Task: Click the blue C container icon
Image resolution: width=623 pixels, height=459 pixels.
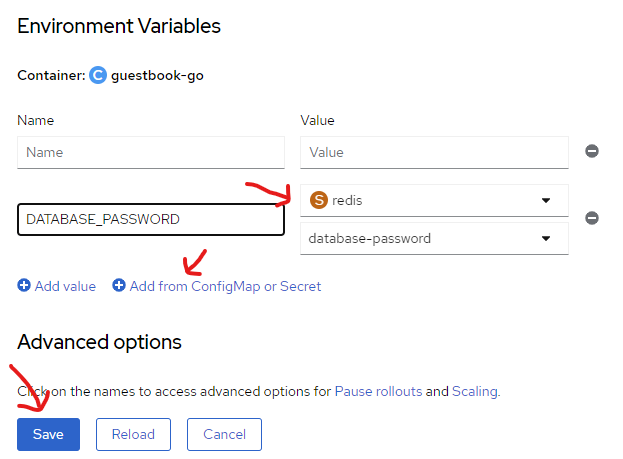Action: click(98, 75)
